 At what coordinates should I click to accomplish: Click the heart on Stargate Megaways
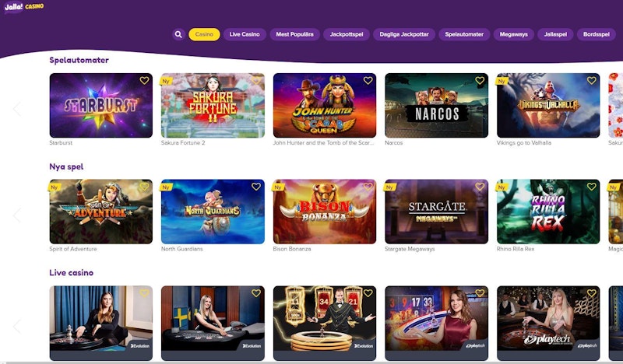point(480,187)
